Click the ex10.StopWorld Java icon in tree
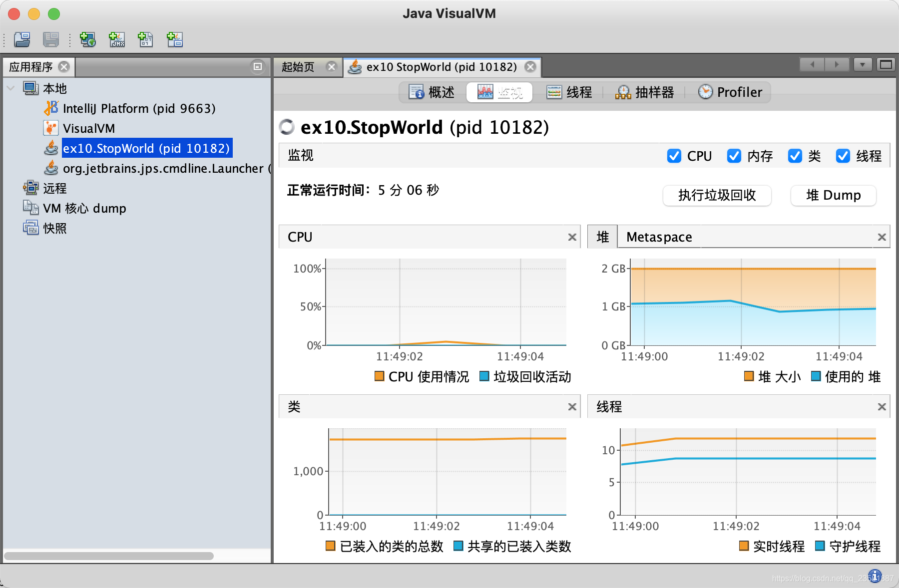This screenshot has height=588, width=899. [51, 148]
